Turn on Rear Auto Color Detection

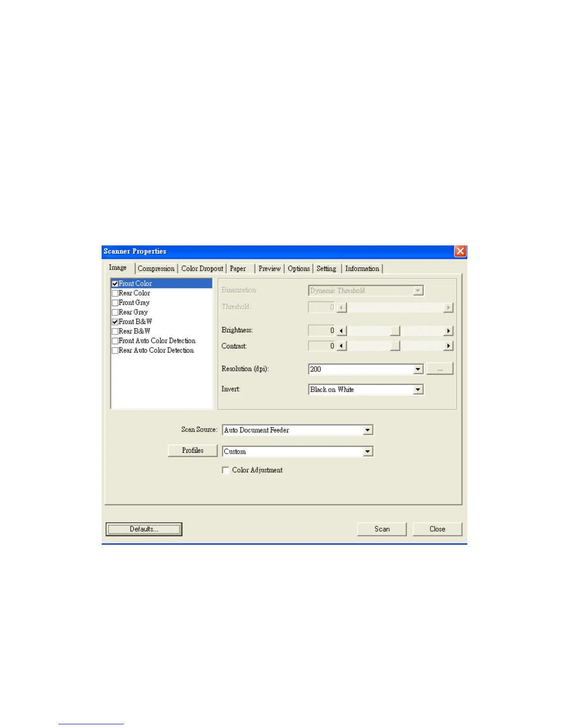(x=115, y=351)
